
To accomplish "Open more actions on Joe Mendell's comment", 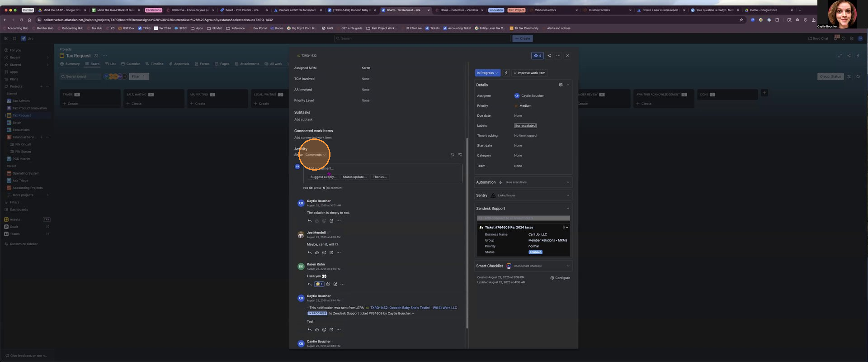I will pyautogui.click(x=339, y=252).
